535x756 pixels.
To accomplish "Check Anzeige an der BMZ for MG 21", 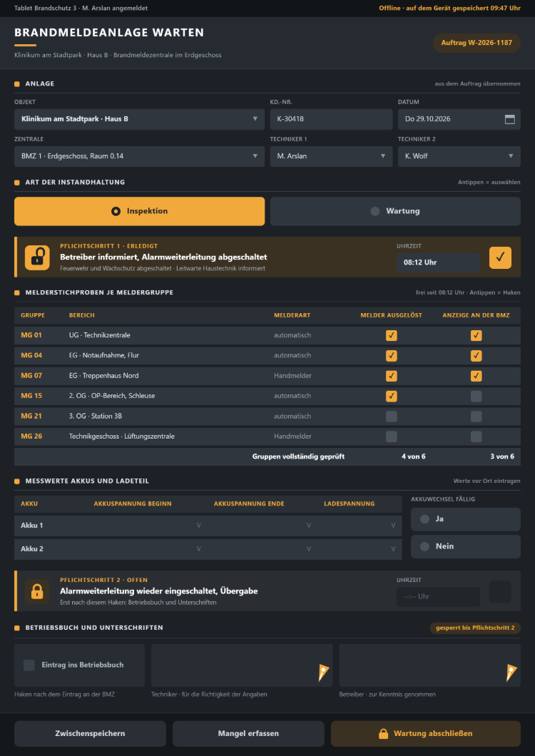I will coord(476,417).
